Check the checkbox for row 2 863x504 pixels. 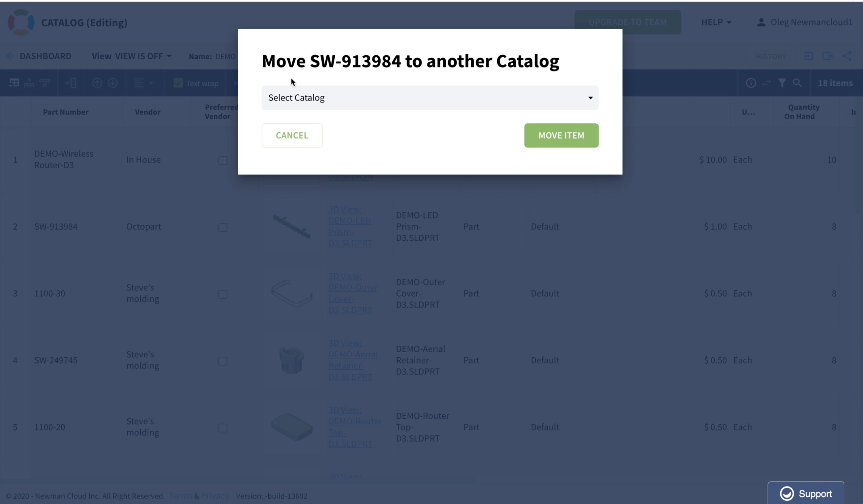click(222, 227)
